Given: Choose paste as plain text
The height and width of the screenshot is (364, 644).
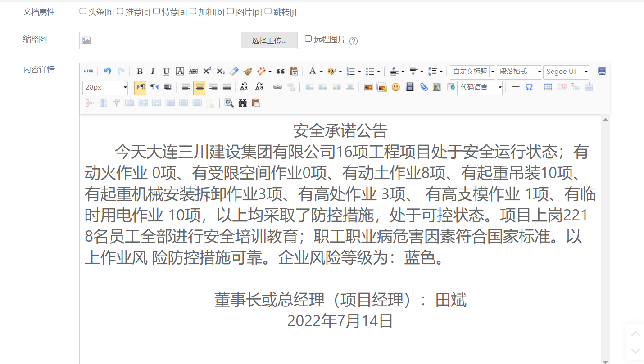Looking at the screenshot, I should tap(294, 72).
